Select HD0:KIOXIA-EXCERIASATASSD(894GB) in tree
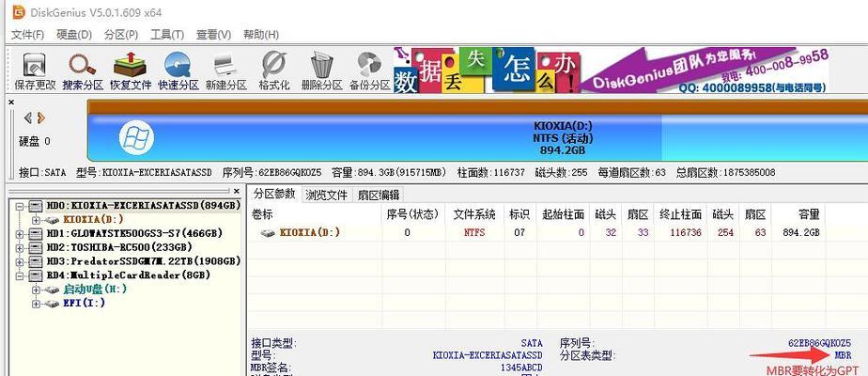868x376 pixels. [x=144, y=206]
